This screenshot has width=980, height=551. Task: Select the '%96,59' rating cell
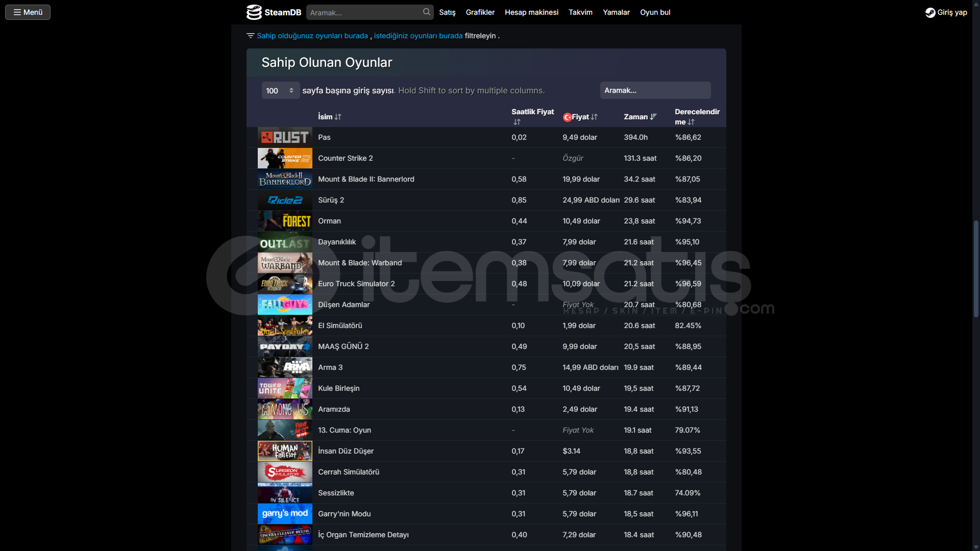[x=688, y=284]
